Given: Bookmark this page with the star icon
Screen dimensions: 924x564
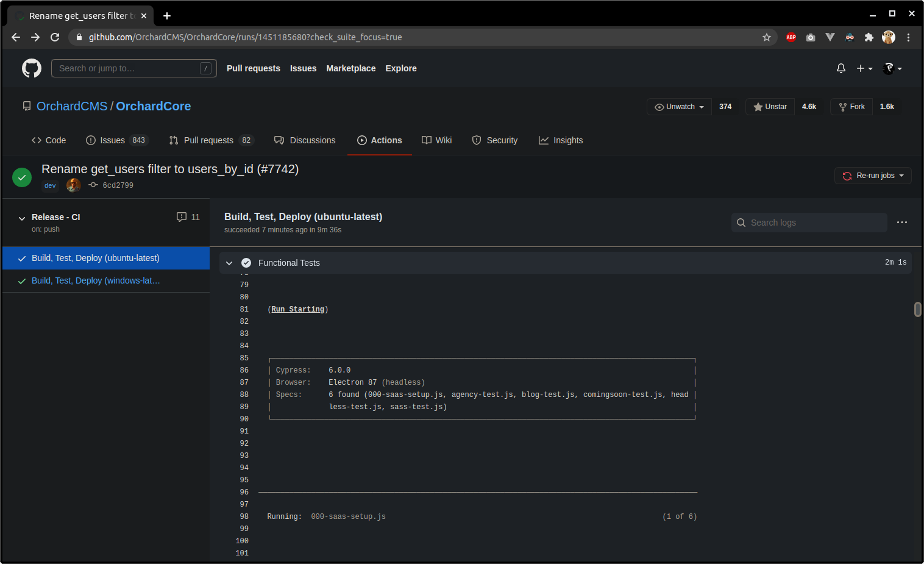Looking at the screenshot, I should pyautogui.click(x=767, y=37).
